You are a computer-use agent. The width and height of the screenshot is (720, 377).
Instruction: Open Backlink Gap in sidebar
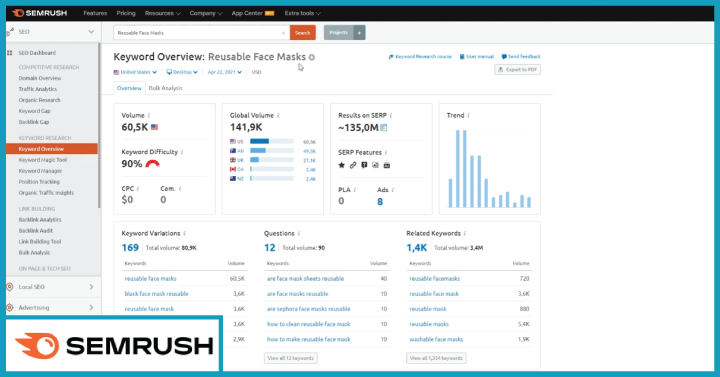pyautogui.click(x=34, y=122)
